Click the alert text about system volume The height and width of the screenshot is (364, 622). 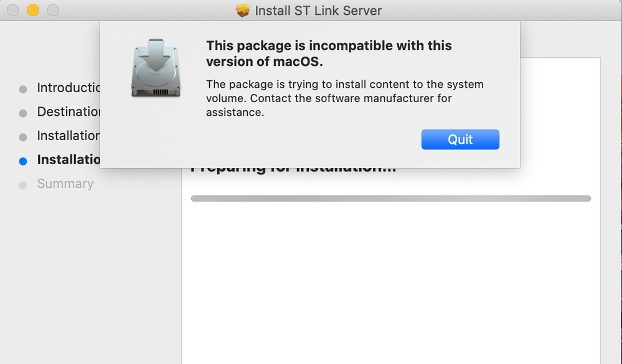(345, 98)
